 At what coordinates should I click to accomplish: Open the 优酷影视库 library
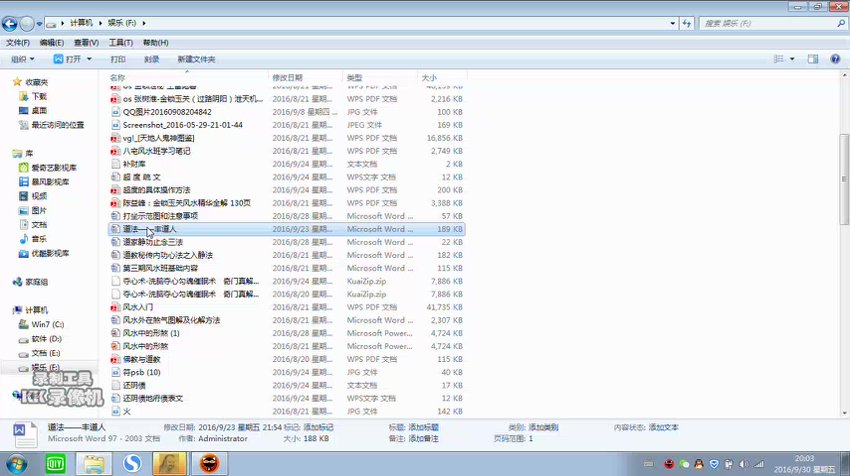50,253
